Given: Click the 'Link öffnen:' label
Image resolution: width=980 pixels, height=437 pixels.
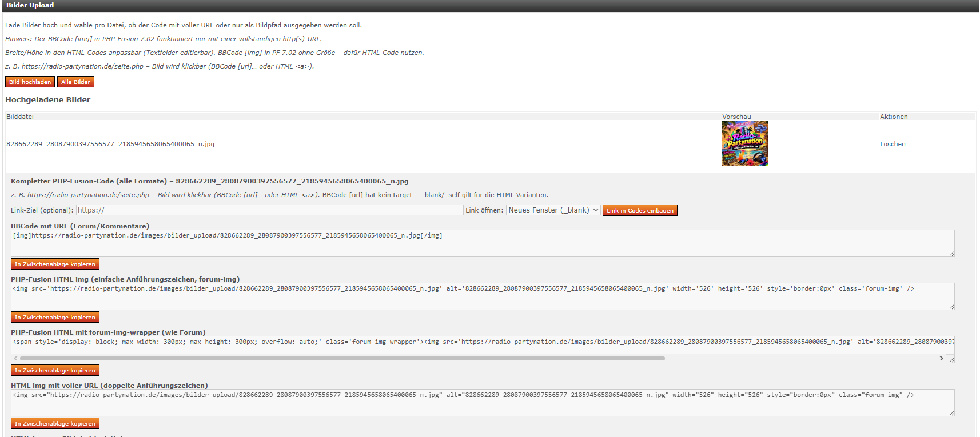Looking at the screenshot, I should tap(484, 210).
